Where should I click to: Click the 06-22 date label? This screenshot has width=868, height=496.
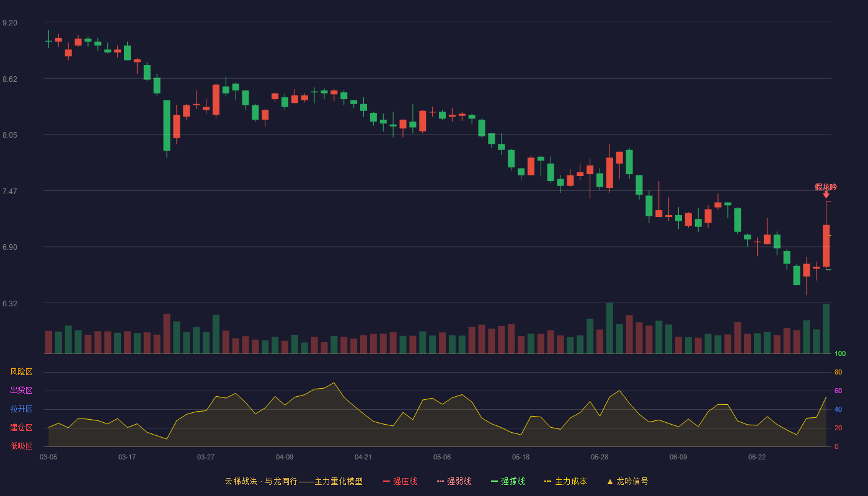pyautogui.click(x=757, y=457)
